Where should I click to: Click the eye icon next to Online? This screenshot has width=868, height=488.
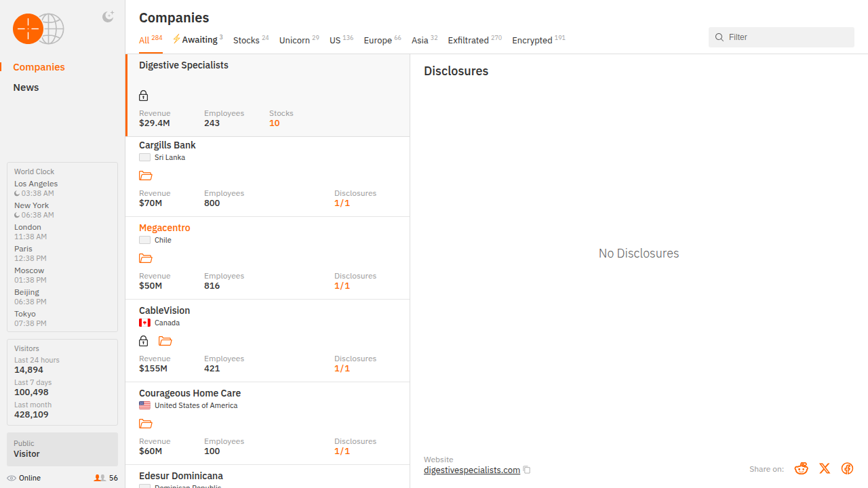click(x=12, y=478)
